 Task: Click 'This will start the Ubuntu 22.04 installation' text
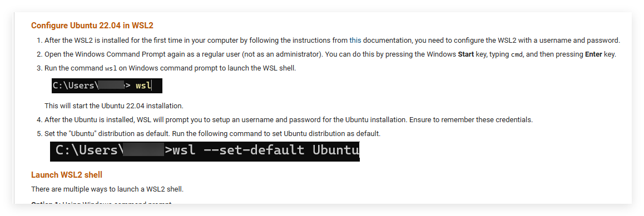(x=114, y=106)
